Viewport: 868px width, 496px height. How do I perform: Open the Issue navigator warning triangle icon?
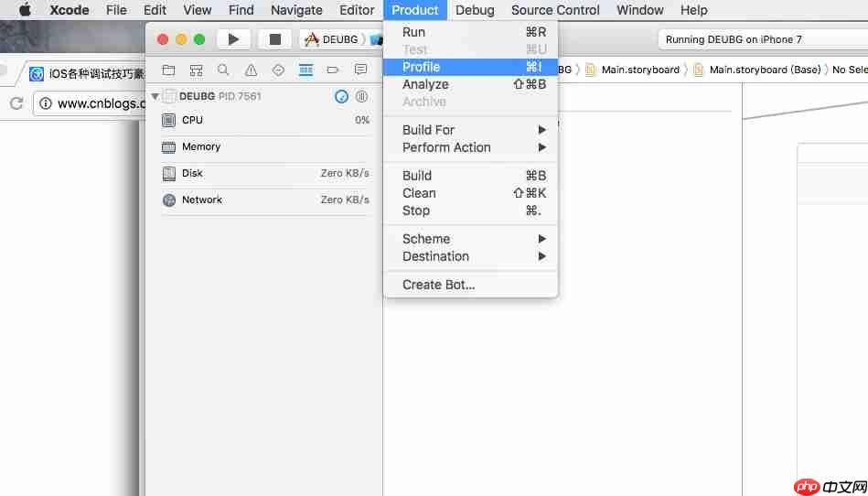251,70
